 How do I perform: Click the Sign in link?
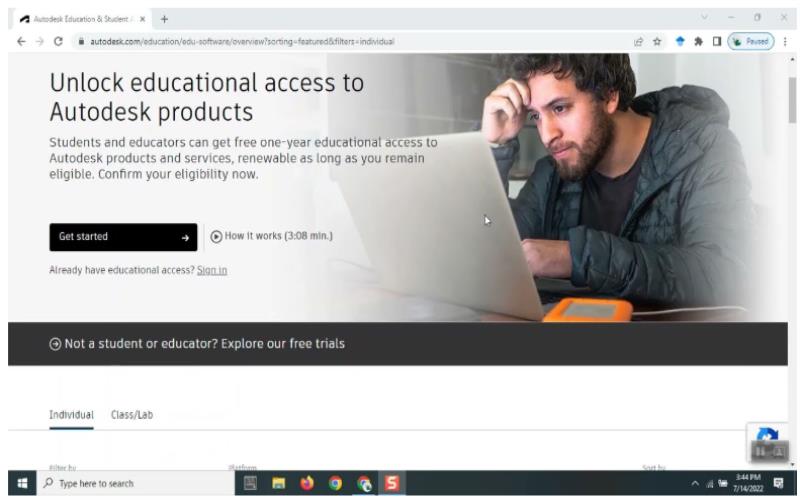point(212,270)
